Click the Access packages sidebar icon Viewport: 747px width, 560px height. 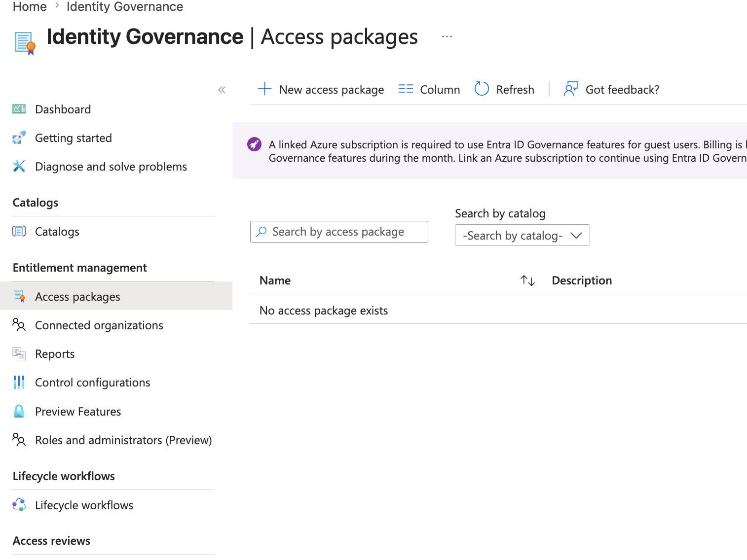tap(19, 296)
